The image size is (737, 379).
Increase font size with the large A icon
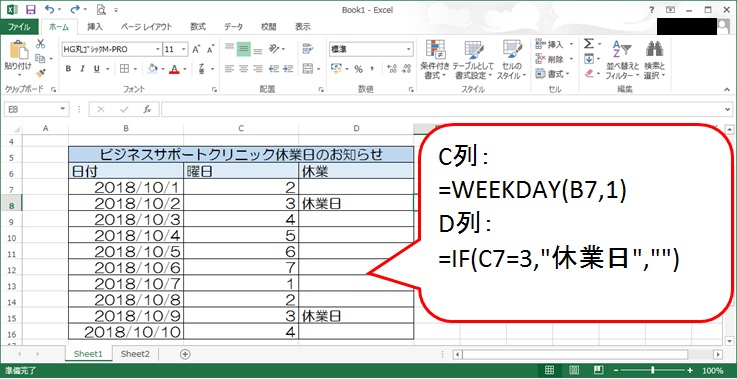(196, 49)
